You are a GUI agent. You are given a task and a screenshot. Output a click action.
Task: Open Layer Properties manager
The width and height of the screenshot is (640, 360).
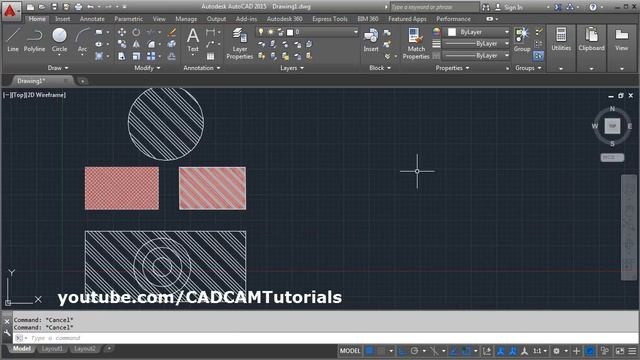(240, 44)
